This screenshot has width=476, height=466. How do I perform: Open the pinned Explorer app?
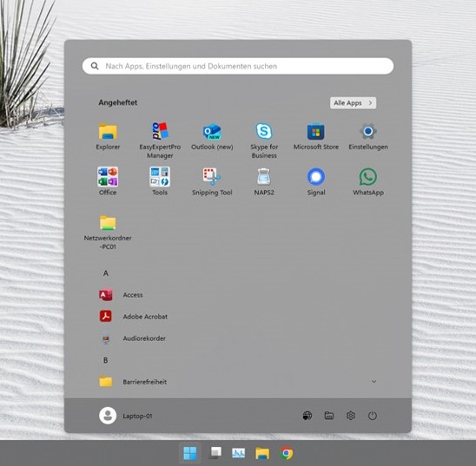[108, 136]
